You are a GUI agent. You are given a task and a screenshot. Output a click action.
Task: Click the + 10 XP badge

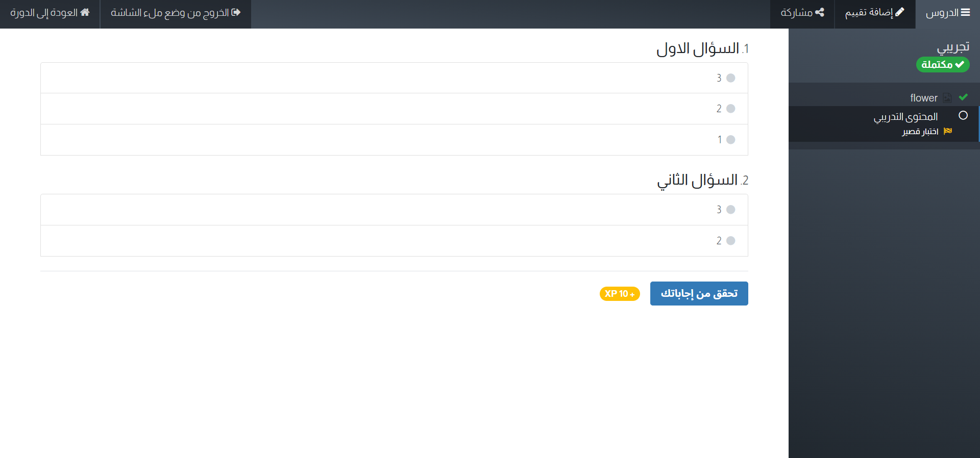[620, 294]
